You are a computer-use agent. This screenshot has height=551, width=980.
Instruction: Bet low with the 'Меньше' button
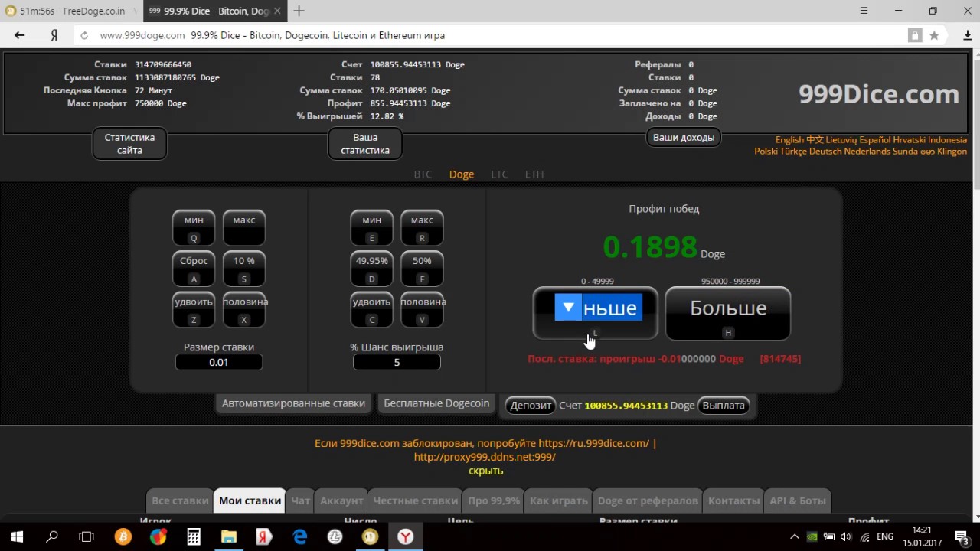coord(596,313)
